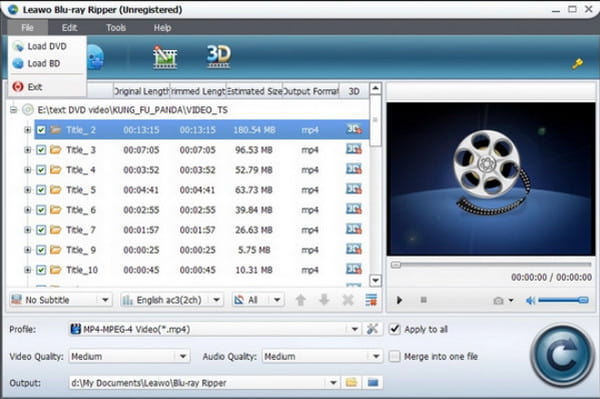Take a snapshot with the camera icon
Viewport: 600px width, 399px height.
tap(498, 301)
